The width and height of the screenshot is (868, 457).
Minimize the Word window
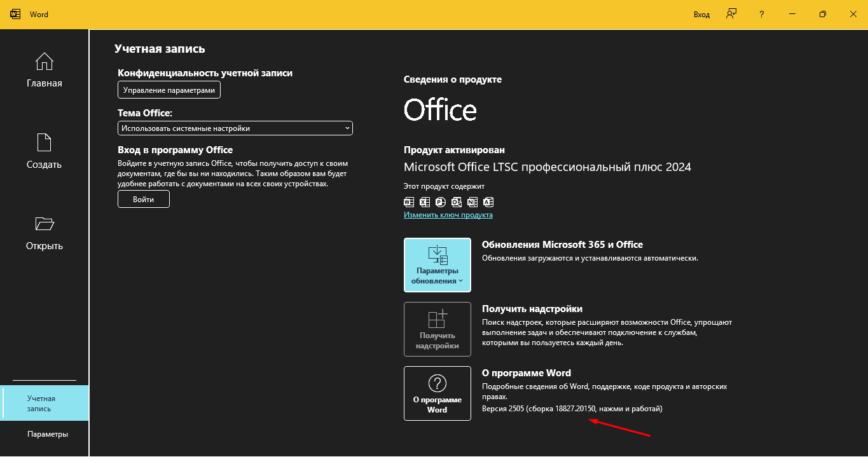pyautogui.click(x=792, y=15)
